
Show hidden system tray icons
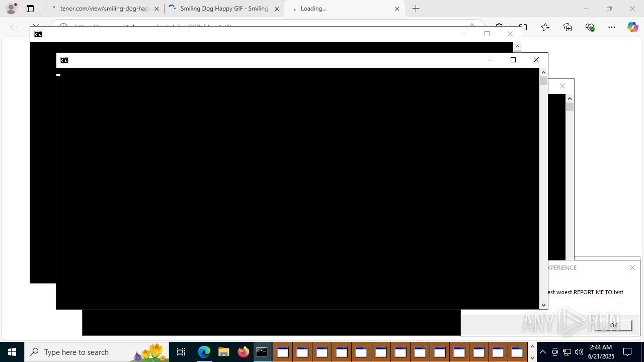click(543, 352)
